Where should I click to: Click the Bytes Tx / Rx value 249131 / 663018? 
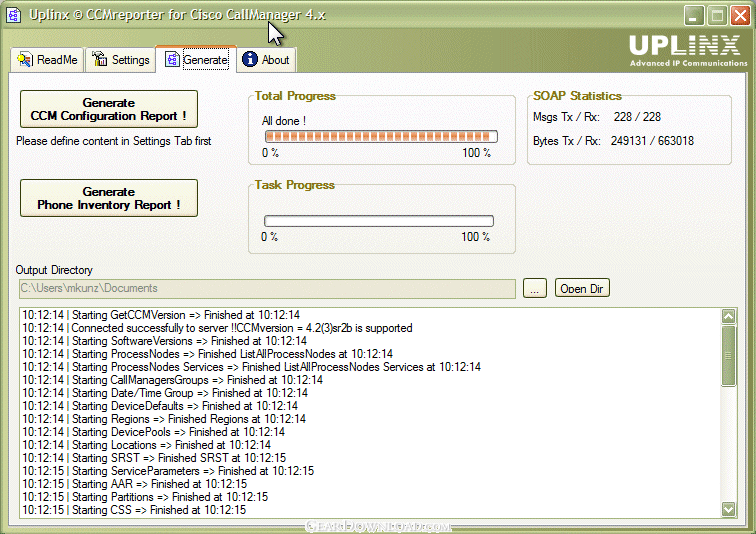point(652,141)
